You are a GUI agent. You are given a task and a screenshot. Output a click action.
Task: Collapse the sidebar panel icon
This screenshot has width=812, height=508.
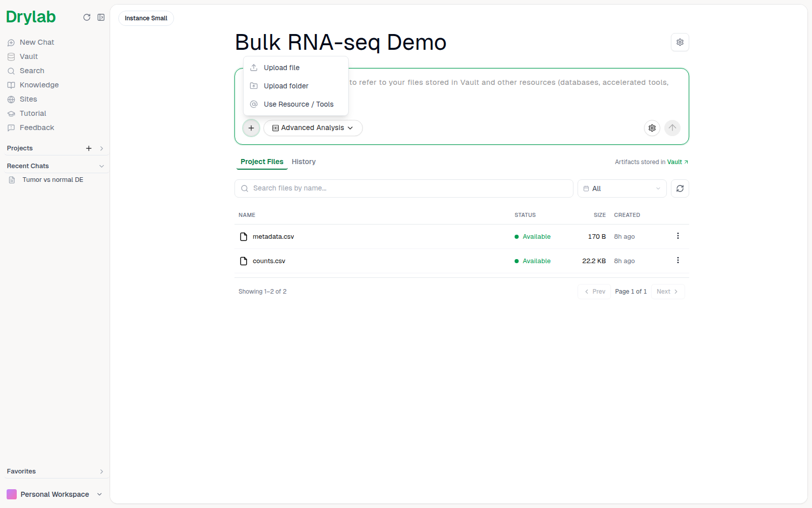point(101,17)
